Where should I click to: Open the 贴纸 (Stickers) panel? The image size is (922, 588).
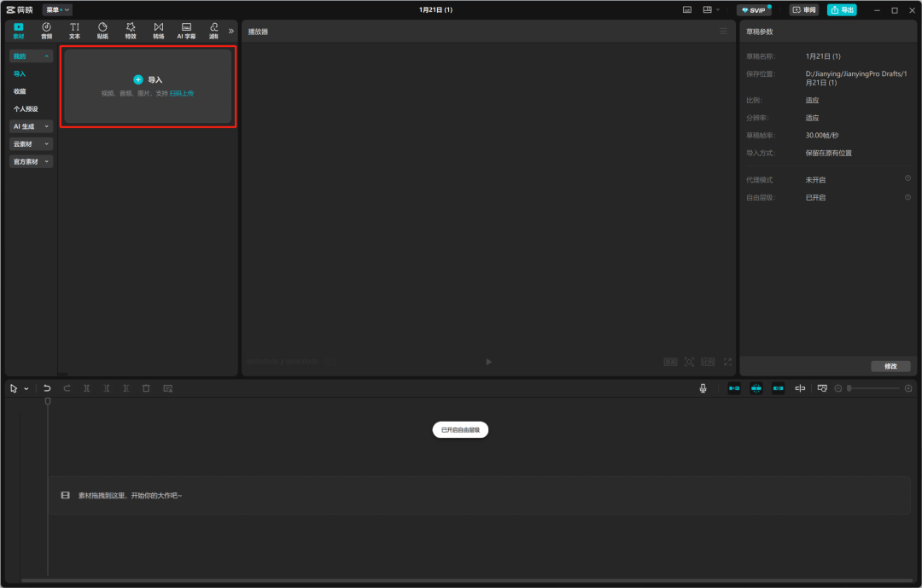point(102,31)
